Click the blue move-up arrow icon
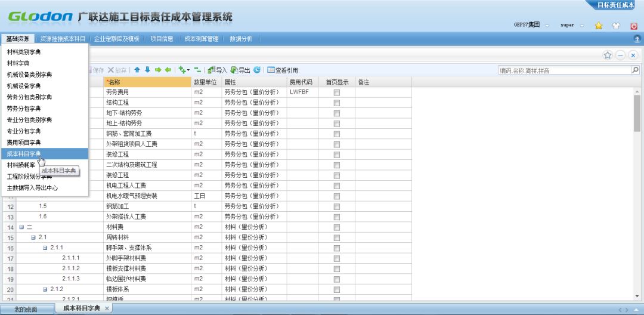644x315 pixels. click(x=137, y=70)
